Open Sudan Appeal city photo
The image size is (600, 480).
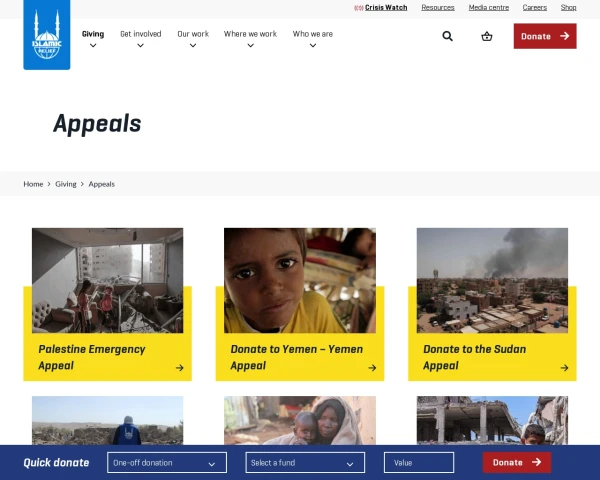pos(492,280)
